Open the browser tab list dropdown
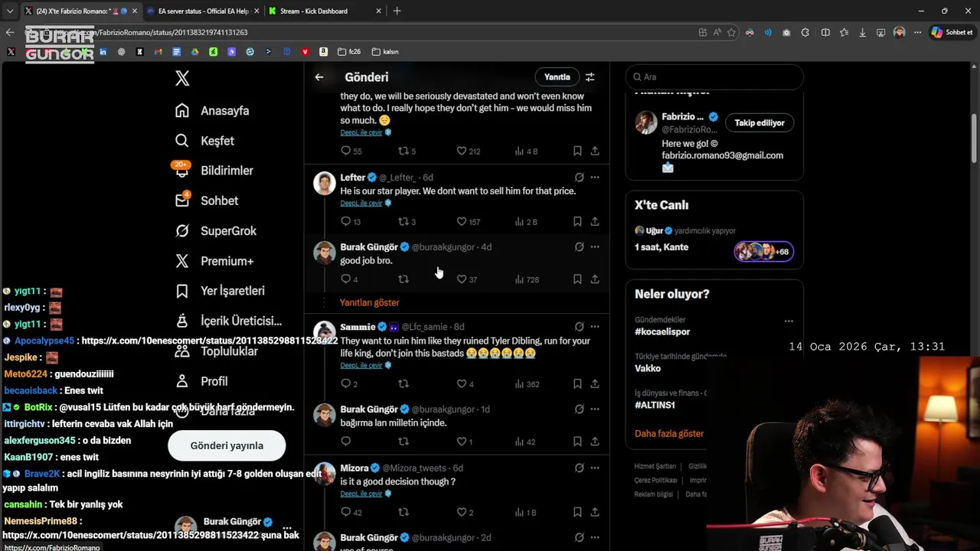The width and height of the screenshot is (980, 551). click(x=10, y=11)
